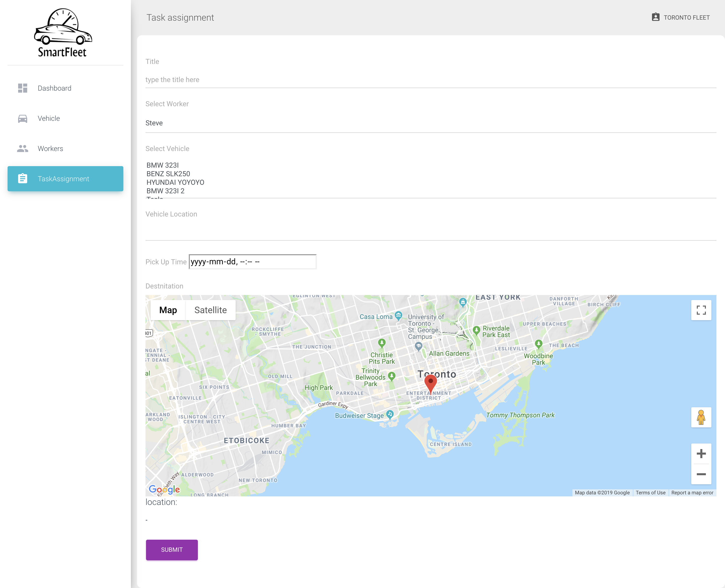Open the Select Worker dropdown showing Steve

pyautogui.click(x=430, y=123)
